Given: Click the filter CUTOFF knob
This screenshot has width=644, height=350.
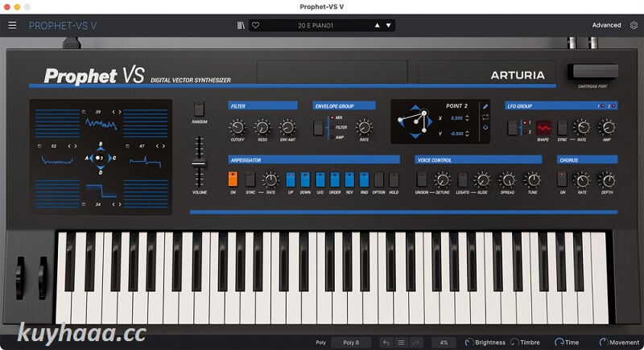Looking at the screenshot, I should coord(237,128).
